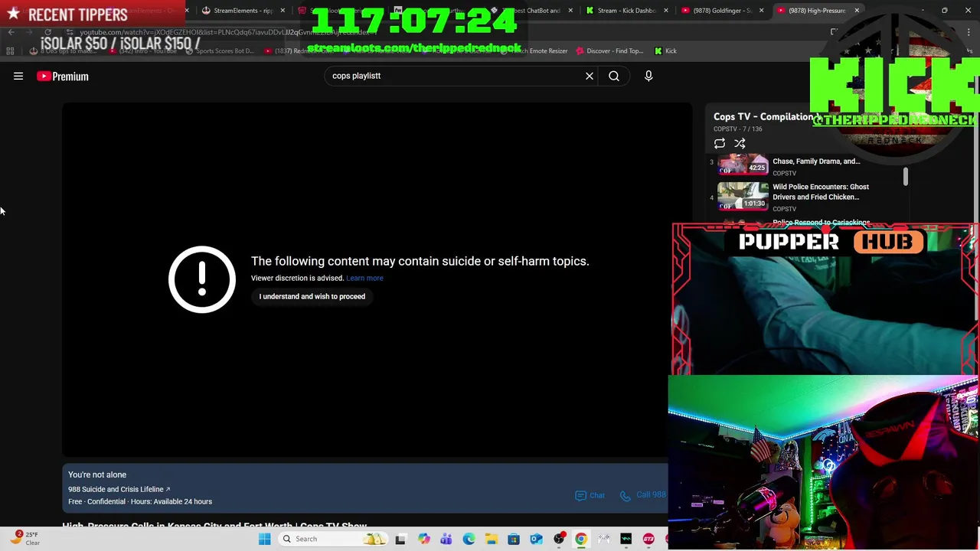Toggle loop playlist on Cops TV playlist
Image resolution: width=980 pixels, height=551 pixels.
pos(720,143)
